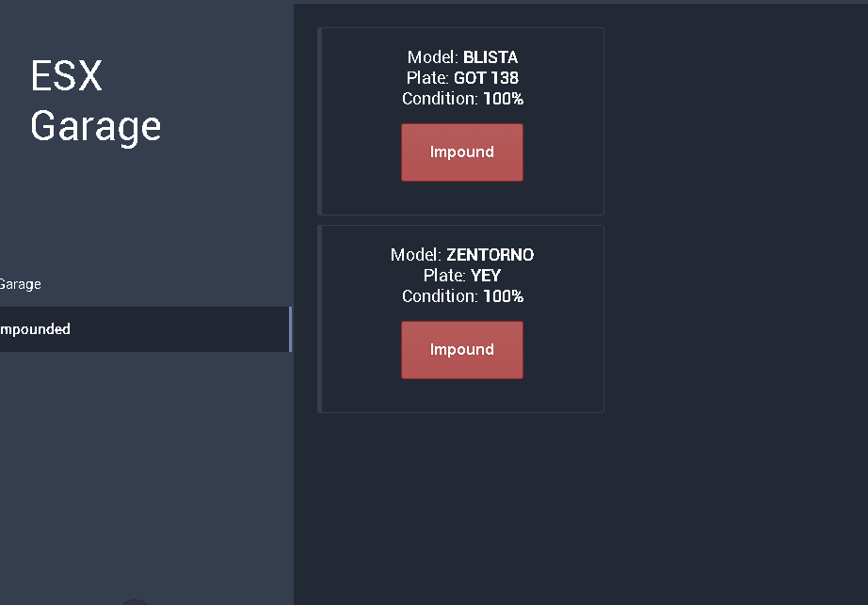
Task: Click the 'Plate:' label in the BLISTA card
Action: click(x=428, y=78)
